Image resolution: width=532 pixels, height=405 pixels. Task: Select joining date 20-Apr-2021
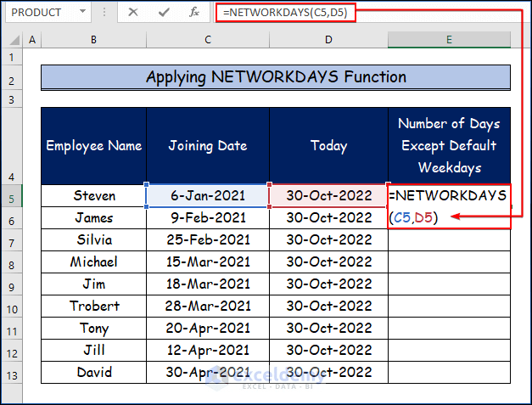pyautogui.click(x=208, y=329)
